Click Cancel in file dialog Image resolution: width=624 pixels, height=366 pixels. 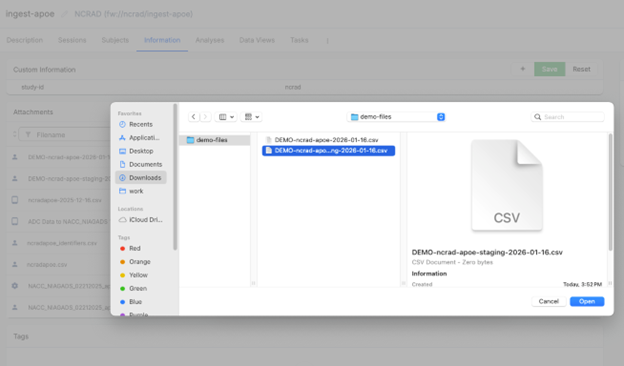[548, 301]
